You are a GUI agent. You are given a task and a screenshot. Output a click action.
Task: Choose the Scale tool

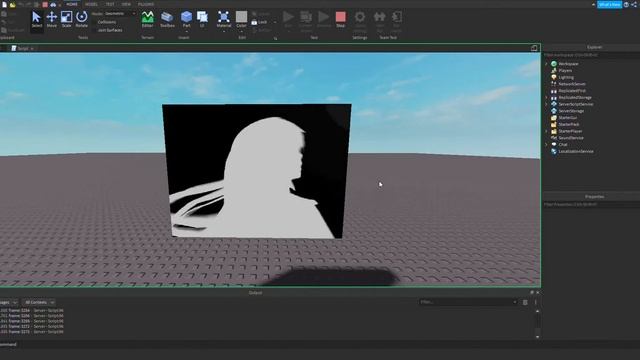tap(67, 19)
